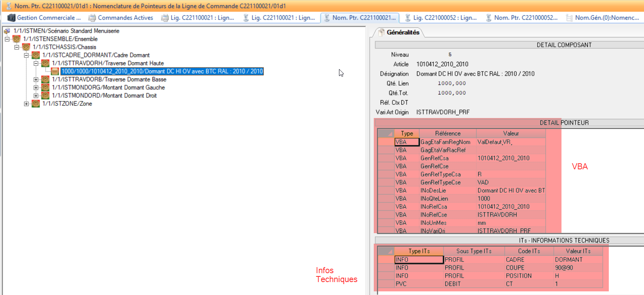644x295 pixels.
Task: Click the Montant Dormant Gauche node icon
Action: click(45, 88)
